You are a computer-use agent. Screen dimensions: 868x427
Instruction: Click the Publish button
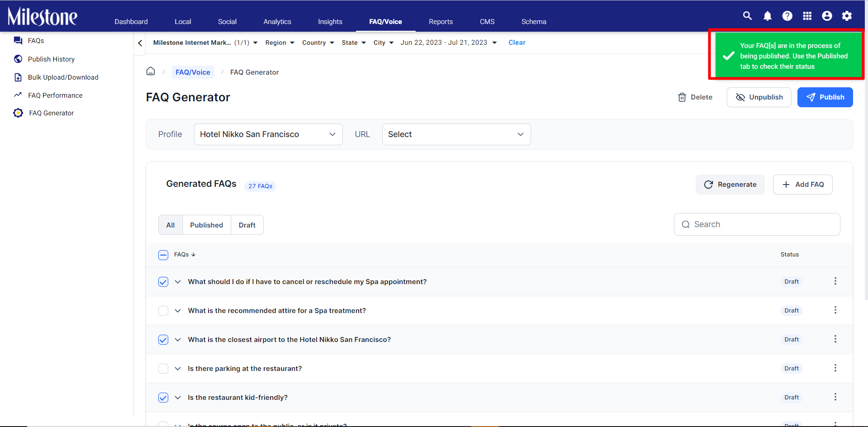(825, 97)
